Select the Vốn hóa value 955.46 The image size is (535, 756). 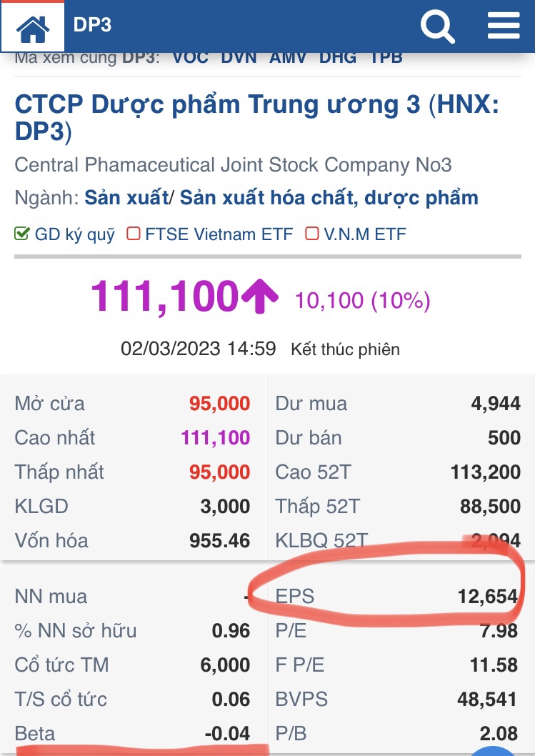219,541
